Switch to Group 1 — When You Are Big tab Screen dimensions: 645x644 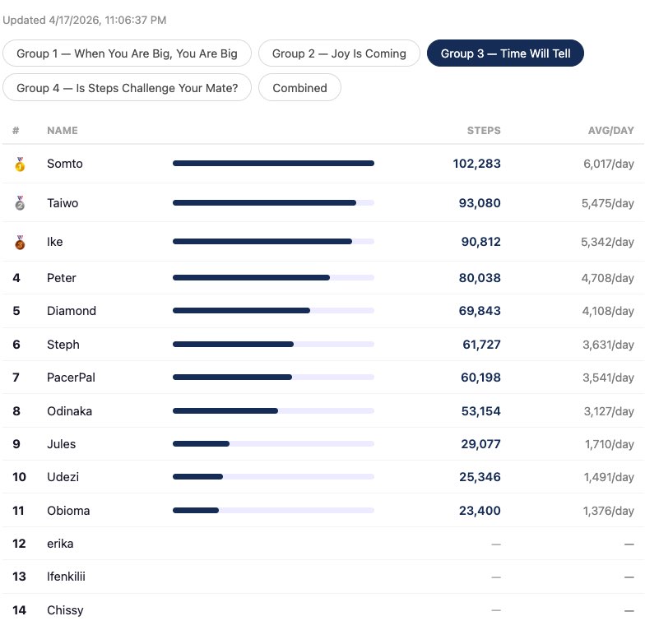127,53
